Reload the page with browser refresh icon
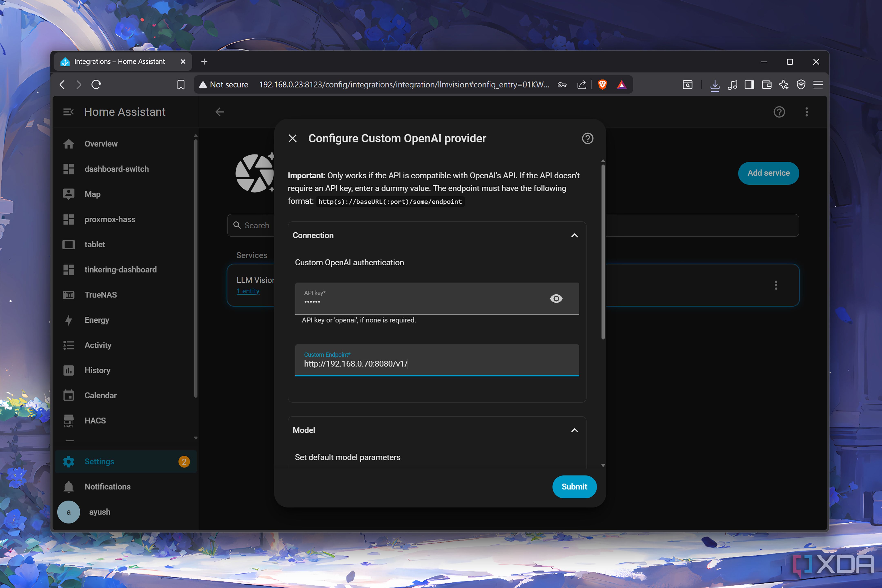The height and width of the screenshot is (588, 882). 96,85
